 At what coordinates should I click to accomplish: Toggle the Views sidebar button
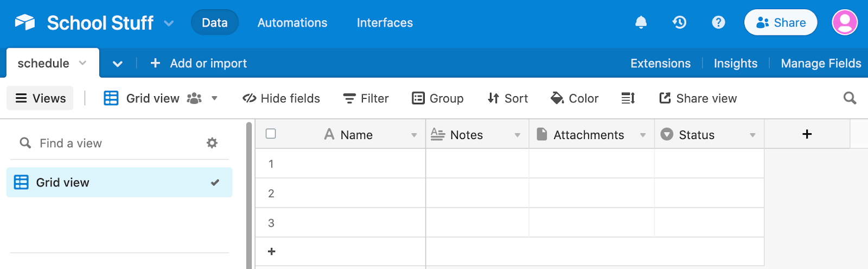point(40,98)
